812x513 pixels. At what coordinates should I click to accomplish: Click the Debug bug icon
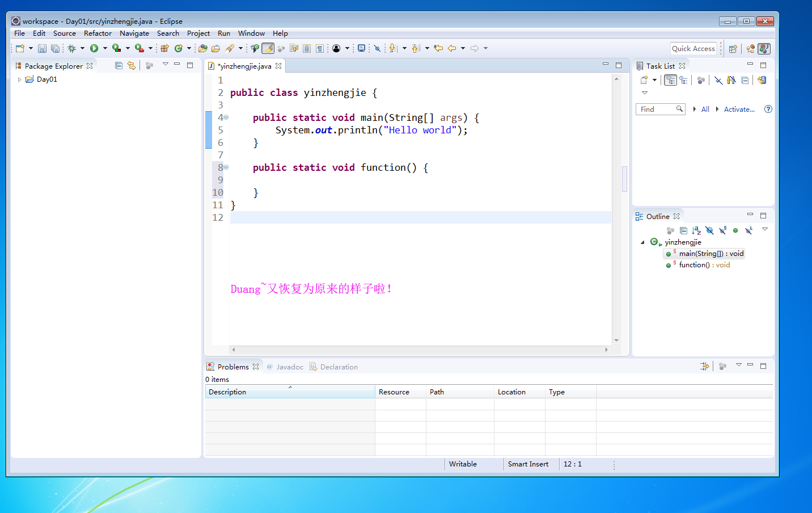coord(72,48)
